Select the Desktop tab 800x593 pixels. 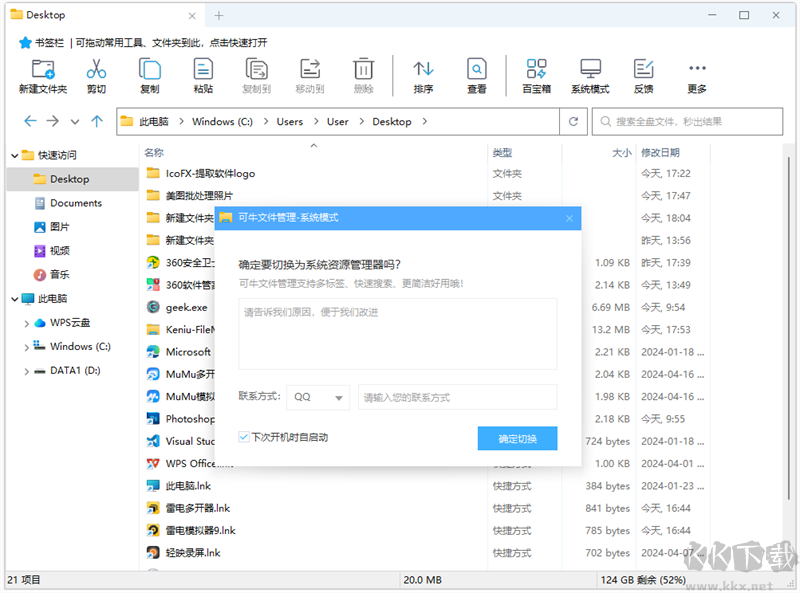click(x=100, y=15)
